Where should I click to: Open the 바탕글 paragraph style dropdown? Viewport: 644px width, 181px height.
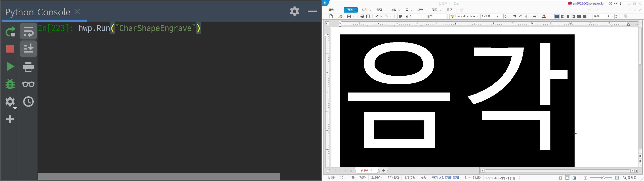(411, 16)
